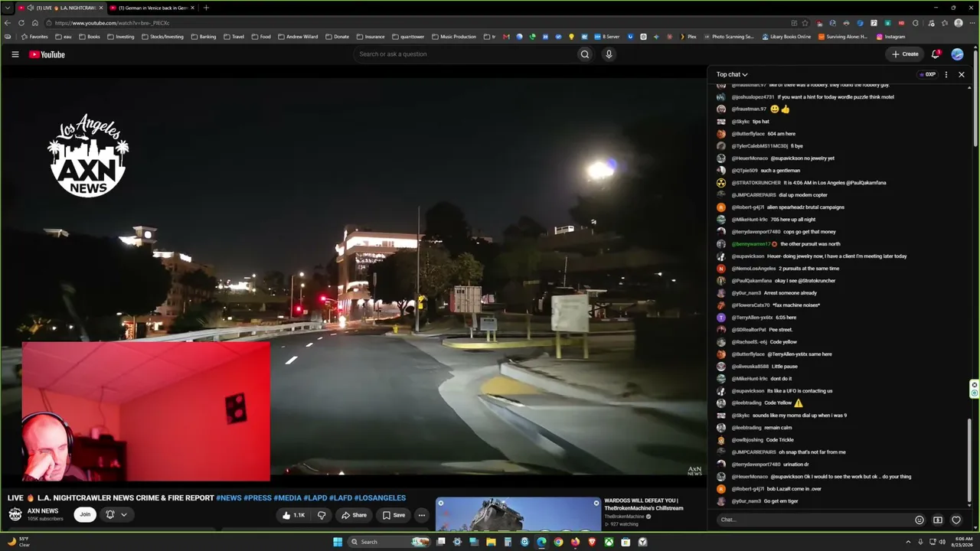Open the Plex bookmark
The image size is (980, 551).
688,37
